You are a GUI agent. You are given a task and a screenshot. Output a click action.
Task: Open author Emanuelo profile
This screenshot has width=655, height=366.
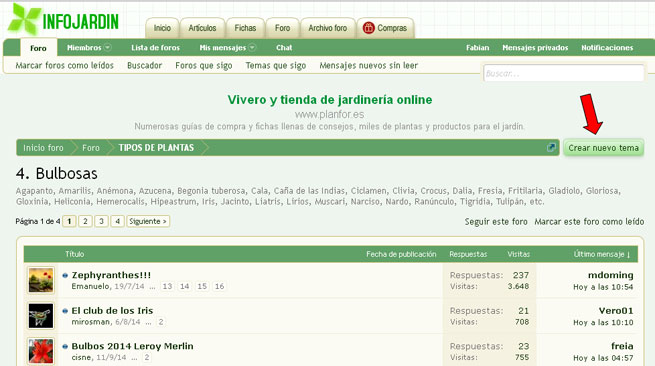[x=90, y=286]
